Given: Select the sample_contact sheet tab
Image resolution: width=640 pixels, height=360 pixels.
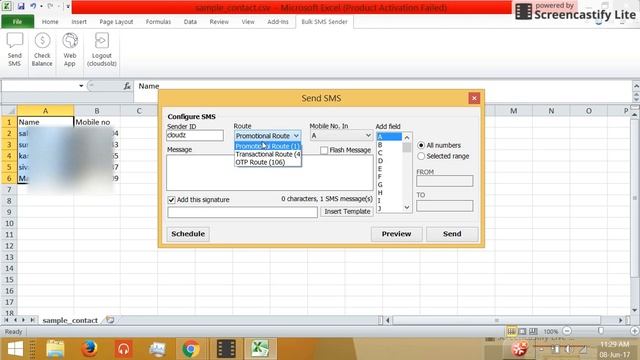Looking at the screenshot, I should point(70,320).
